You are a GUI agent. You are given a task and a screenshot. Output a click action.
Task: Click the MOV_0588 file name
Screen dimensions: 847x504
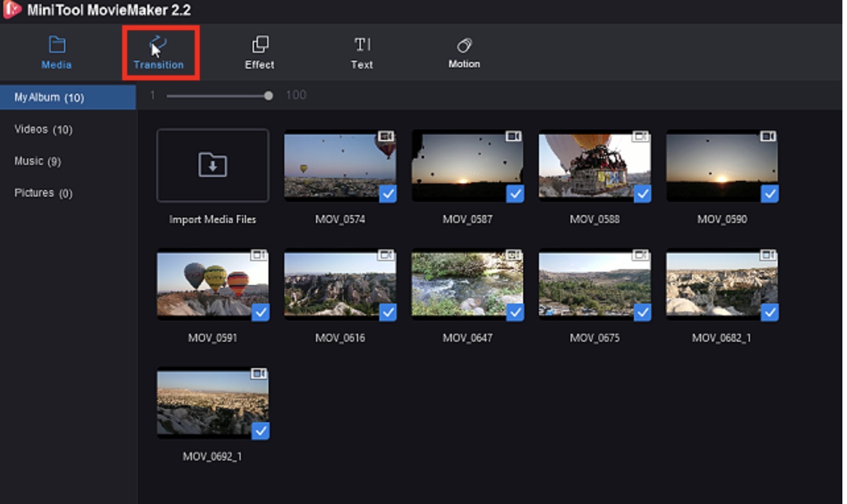coord(595,219)
